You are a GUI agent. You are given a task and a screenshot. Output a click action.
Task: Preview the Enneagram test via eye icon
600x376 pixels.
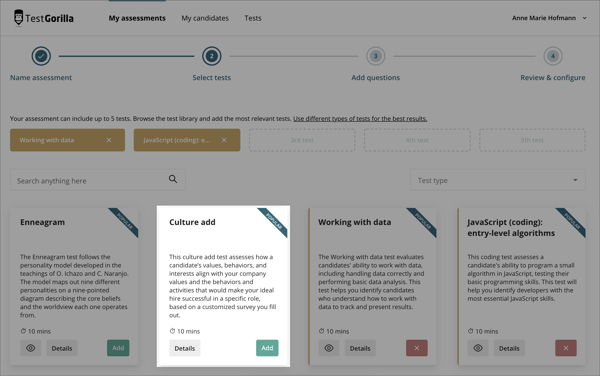coord(31,348)
